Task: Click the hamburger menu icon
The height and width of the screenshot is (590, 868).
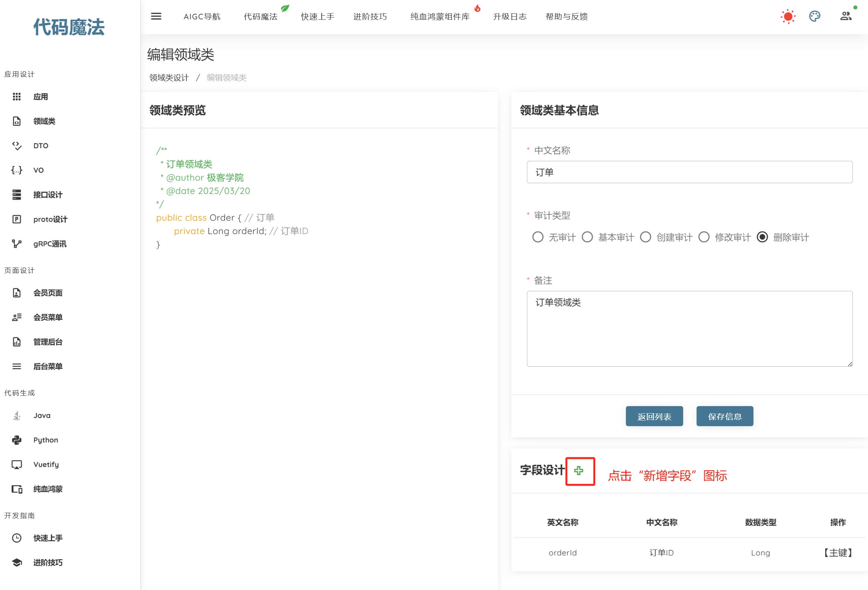Action: [x=156, y=16]
